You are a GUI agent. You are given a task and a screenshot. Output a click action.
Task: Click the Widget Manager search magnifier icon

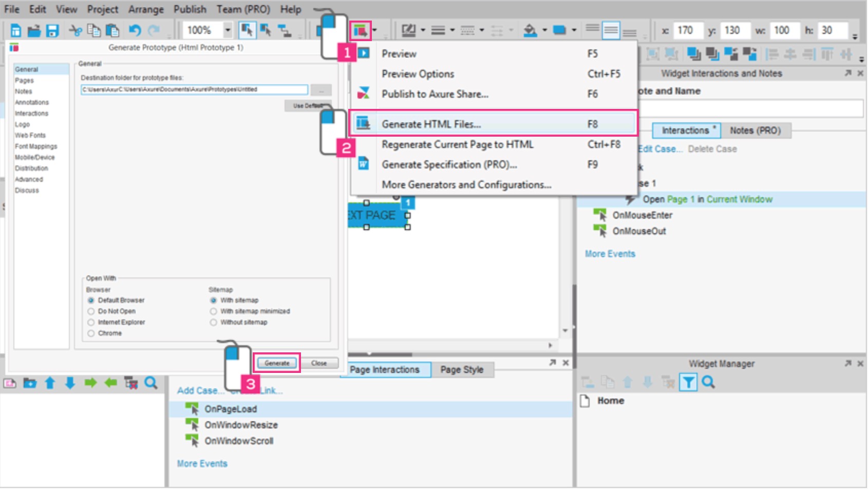click(708, 383)
